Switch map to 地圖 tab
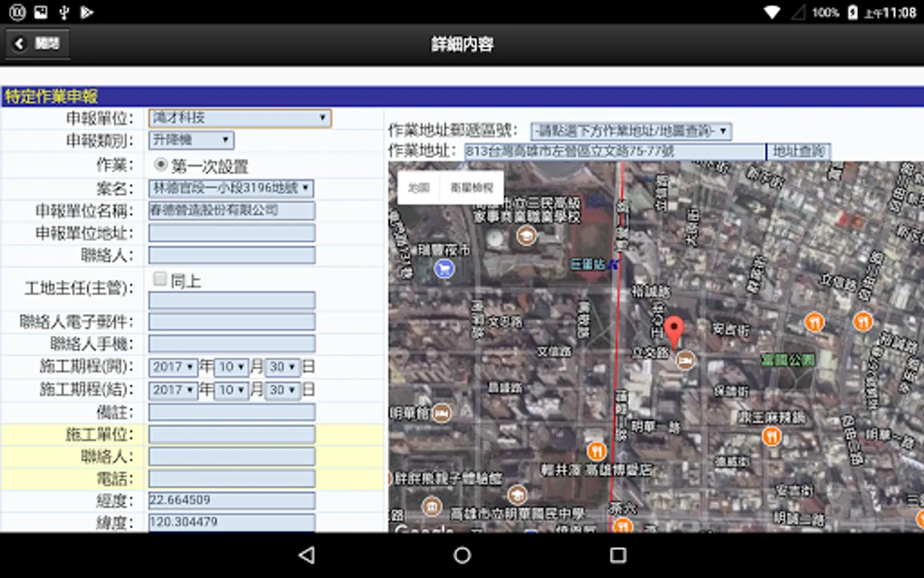Screen dimensions: 924x578 [418, 188]
